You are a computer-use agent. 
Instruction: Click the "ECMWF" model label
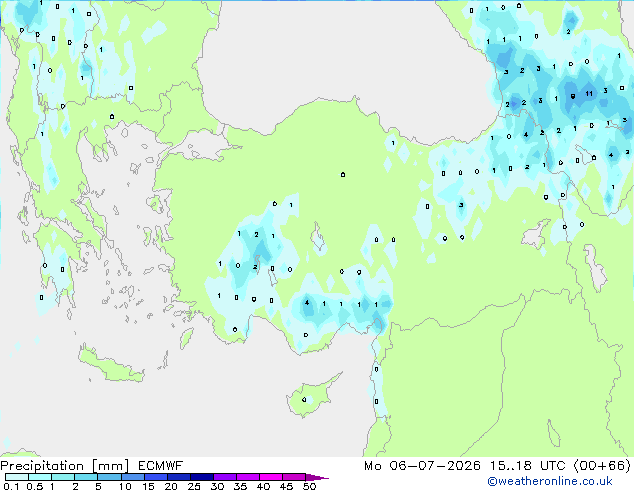tap(161, 466)
